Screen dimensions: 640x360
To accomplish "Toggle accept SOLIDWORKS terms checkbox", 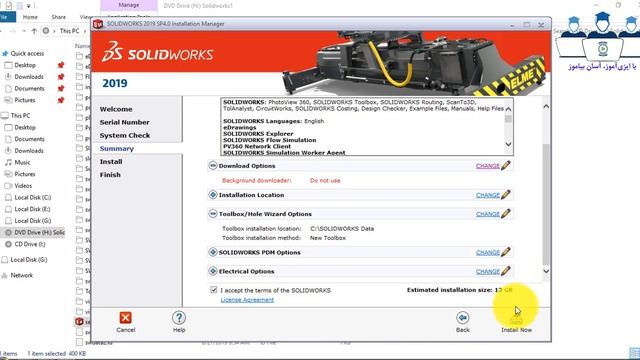I will (x=213, y=290).
